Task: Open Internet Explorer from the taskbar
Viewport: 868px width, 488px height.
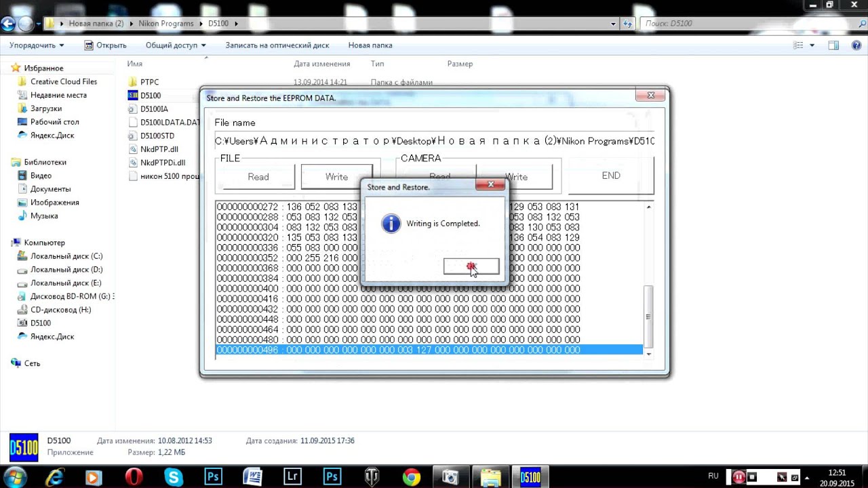Action: click(x=54, y=477)
